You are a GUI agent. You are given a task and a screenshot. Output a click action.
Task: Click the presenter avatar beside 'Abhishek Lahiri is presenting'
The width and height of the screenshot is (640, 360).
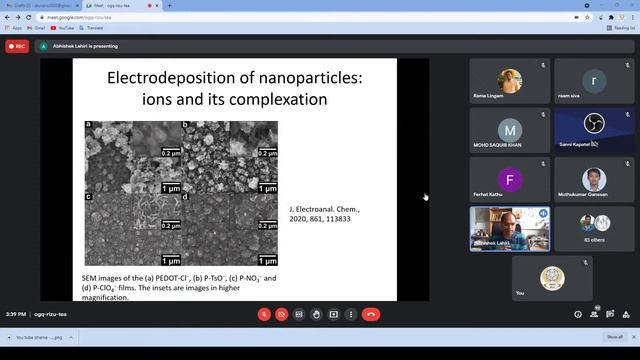[43, 46]
